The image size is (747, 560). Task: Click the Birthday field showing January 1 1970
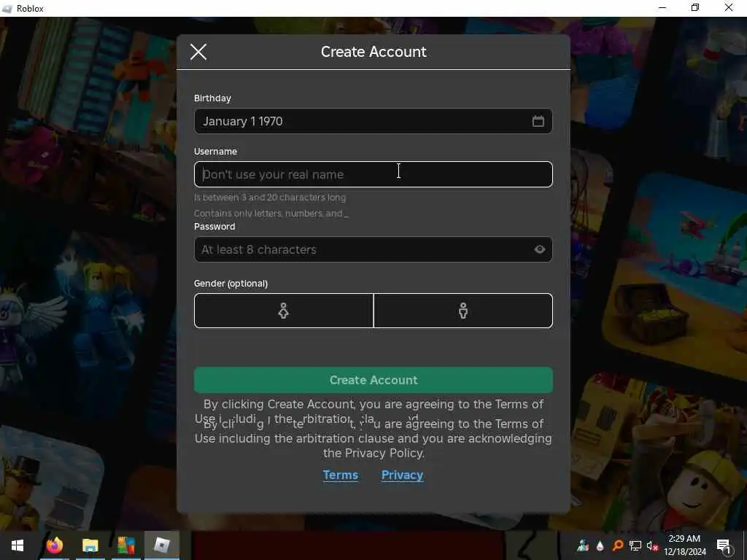point(373,121)
